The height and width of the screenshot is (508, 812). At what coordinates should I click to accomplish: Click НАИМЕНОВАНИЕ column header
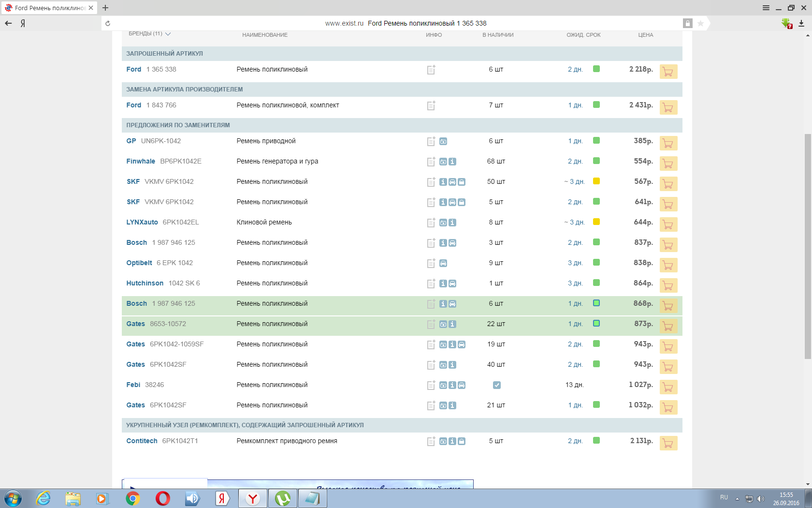265,35
